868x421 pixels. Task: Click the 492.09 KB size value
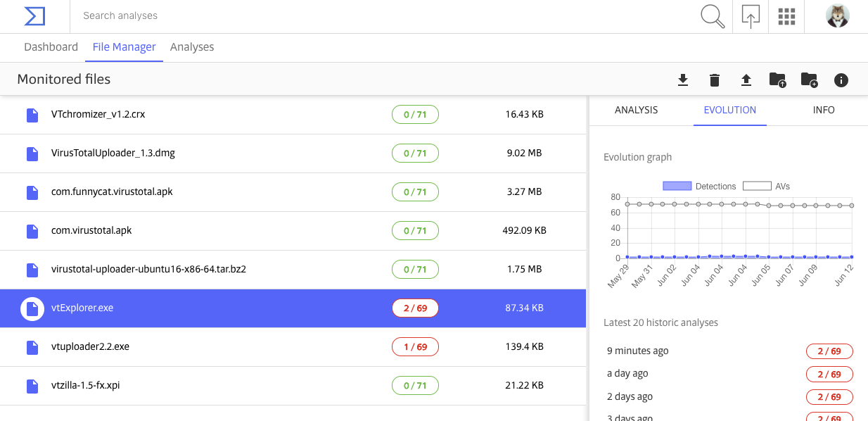tap(524, 230)
